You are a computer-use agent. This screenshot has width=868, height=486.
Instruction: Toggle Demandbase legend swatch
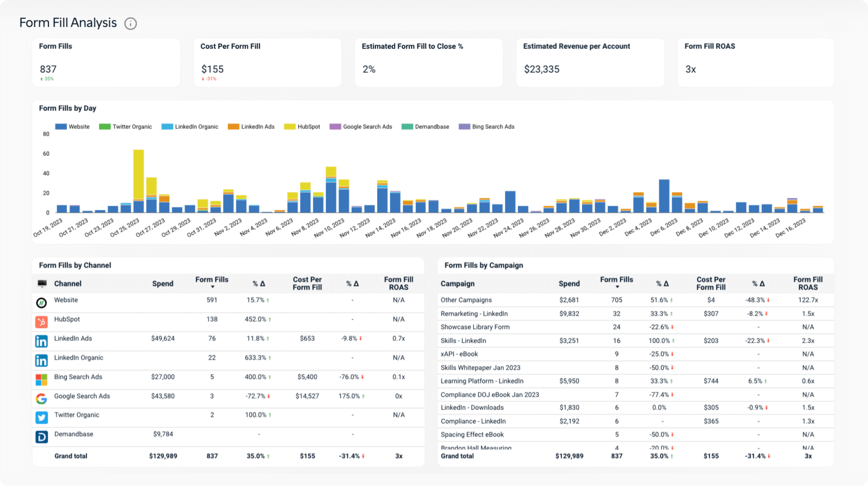click(407, 127)
